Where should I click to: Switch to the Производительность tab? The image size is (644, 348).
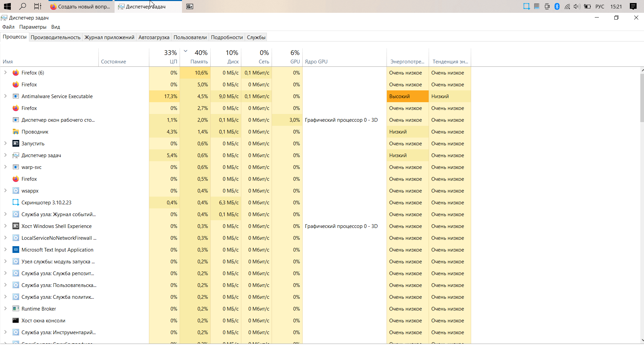click(x=56, y=37)
